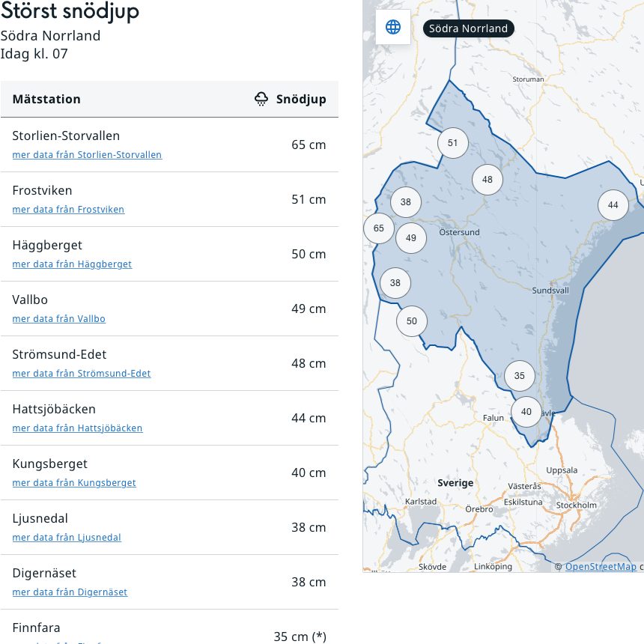644x644 pixels.
Task: Click the Södra Norrland map label
Action: (x=468, y=28)
